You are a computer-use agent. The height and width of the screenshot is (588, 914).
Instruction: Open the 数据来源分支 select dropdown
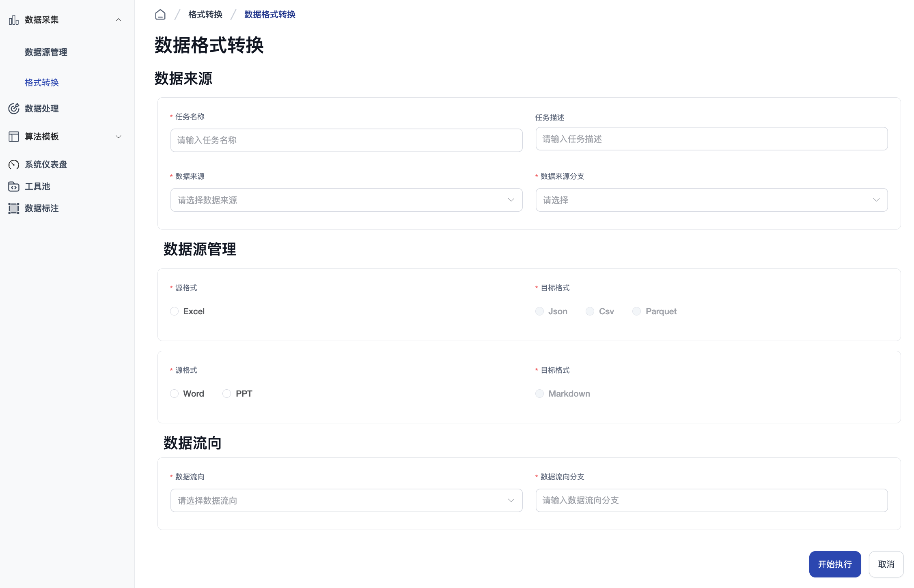[711, 200]
